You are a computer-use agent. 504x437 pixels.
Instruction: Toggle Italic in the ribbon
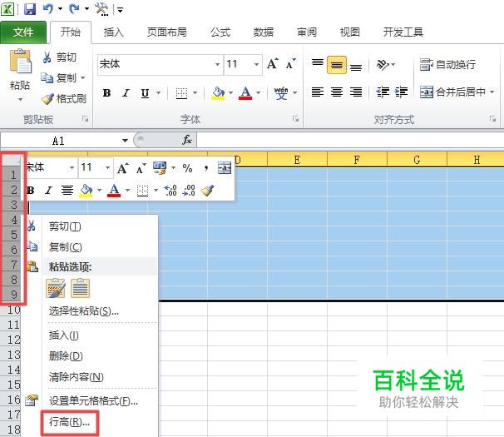tap(126, 93)
